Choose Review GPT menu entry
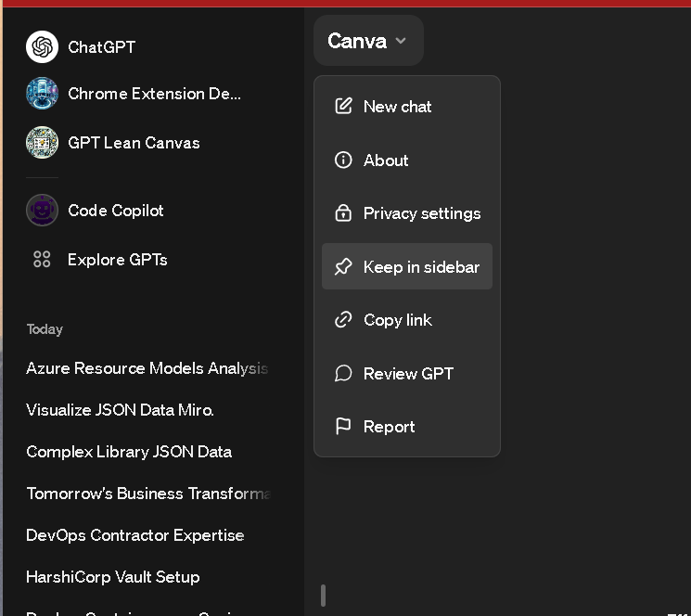 [407, 373]
